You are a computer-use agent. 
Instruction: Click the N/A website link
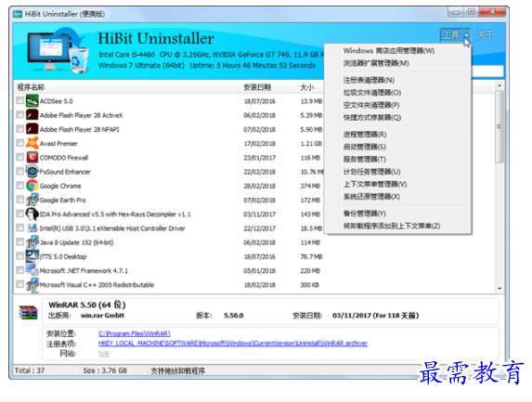click(103, 354)
